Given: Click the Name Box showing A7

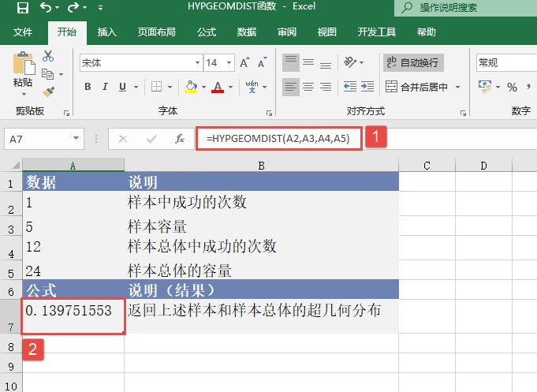Looking at the screenshot, I should (x=44, y=139).
